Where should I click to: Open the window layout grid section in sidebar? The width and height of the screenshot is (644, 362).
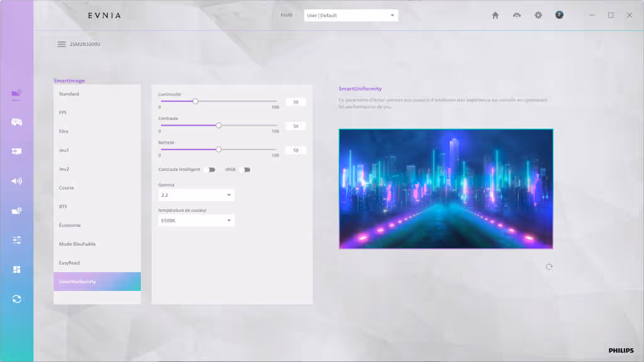(17, 270)
